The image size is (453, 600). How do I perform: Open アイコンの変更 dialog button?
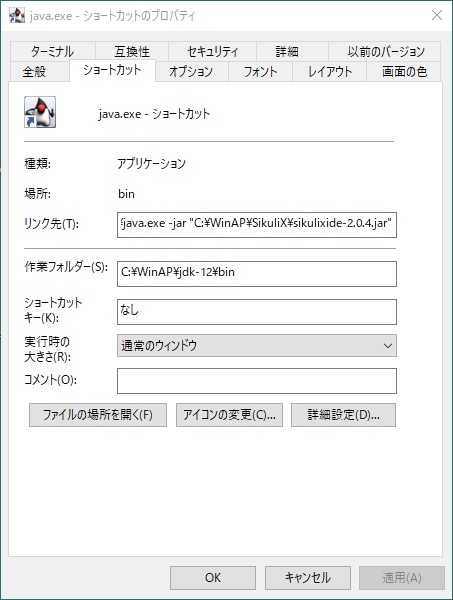[229, 415]
